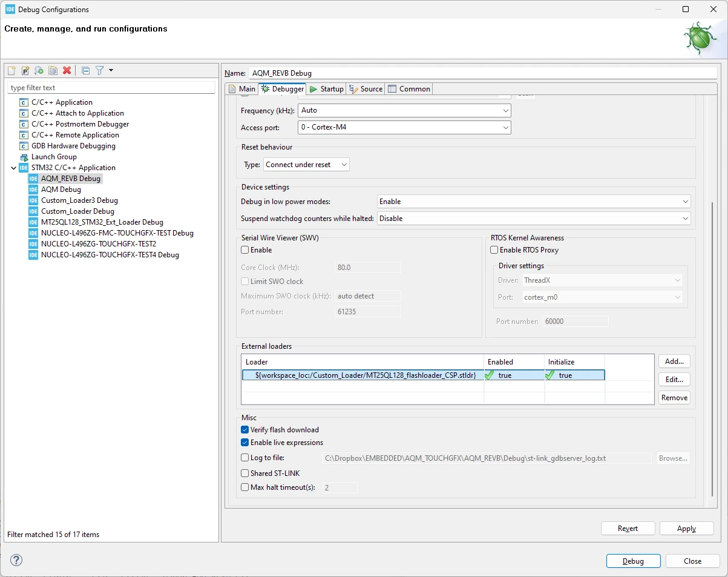728x577 pixels.
Task: Open the Access port dropdown
Action: click(x=404, y=127)
